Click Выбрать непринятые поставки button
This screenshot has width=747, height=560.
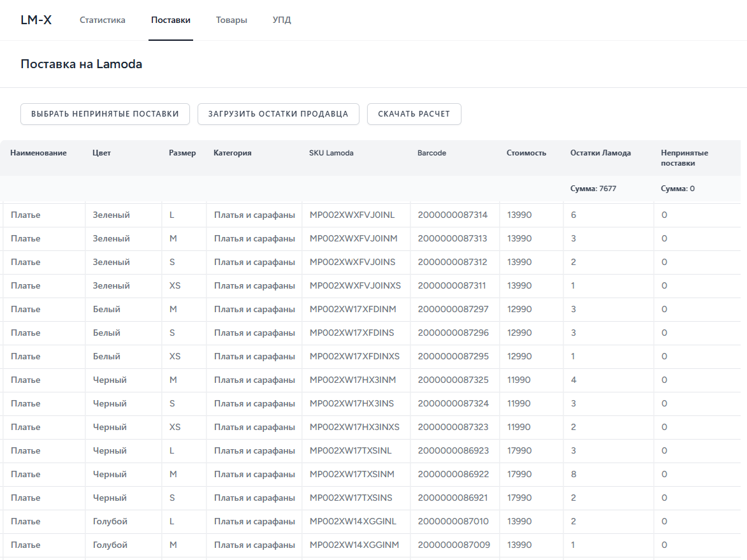click(105, 114)
